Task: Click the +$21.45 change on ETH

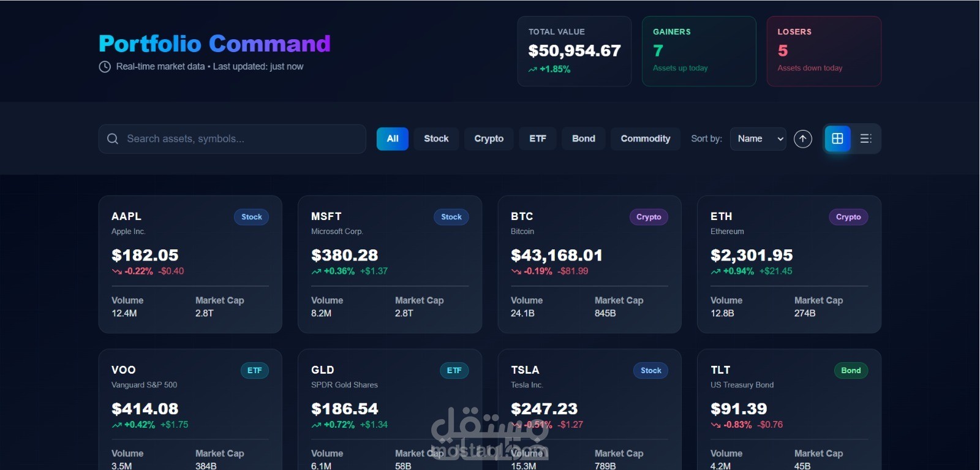Action: click(x=776, y=271)
